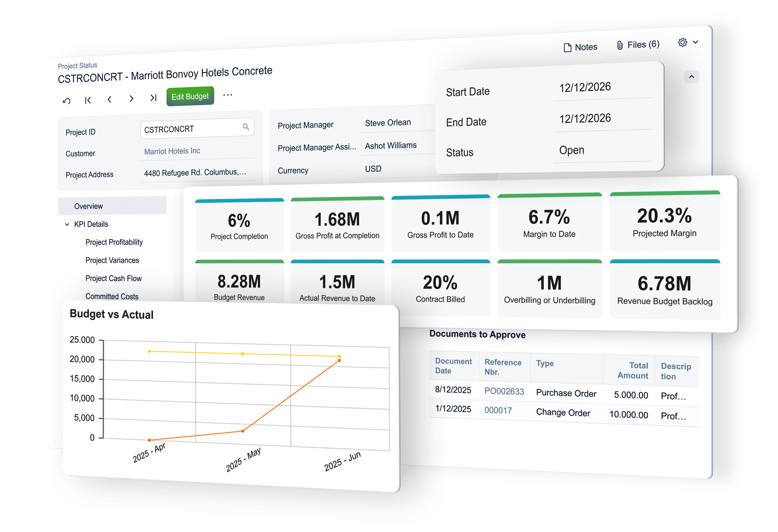The image size is (778, 532).
Task: Click the undo arrow icon
Action: [67, 101]
